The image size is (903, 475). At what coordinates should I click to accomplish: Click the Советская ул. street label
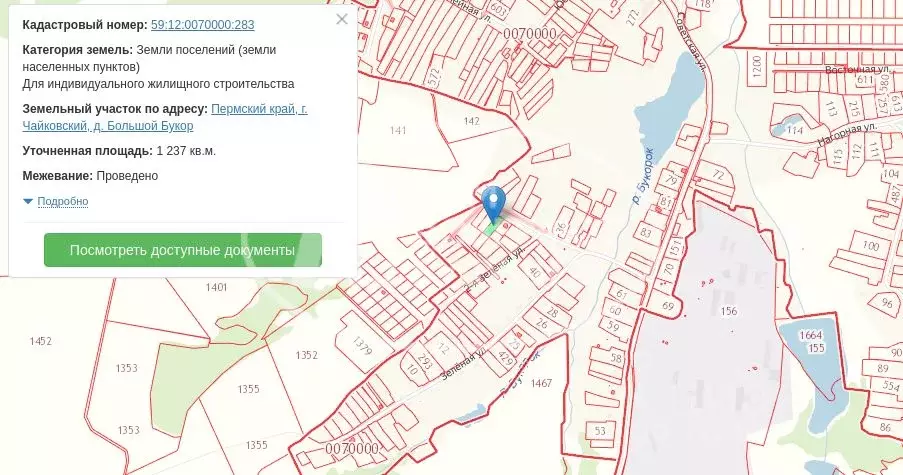(693, 41)
